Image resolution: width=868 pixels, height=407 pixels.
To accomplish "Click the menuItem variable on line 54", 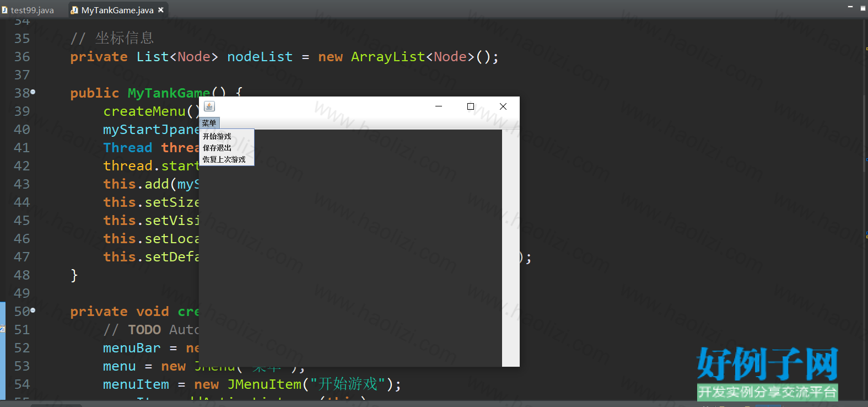I will pos(136,384).
